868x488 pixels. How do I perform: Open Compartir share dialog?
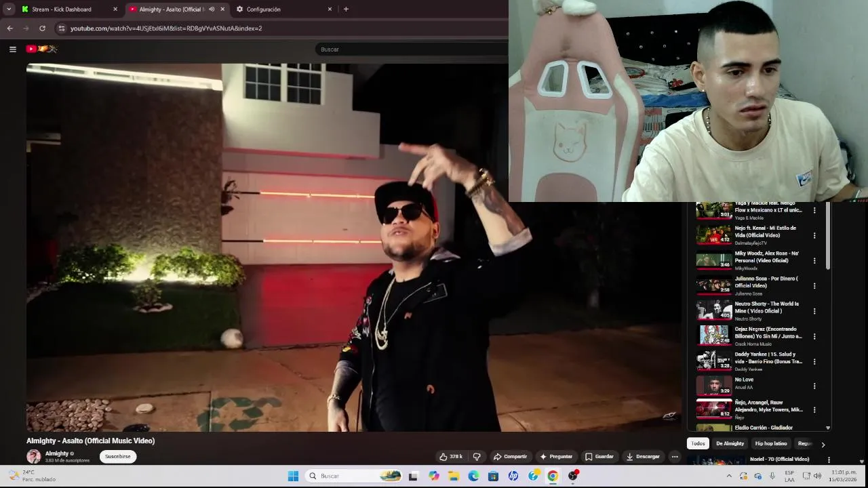[x=510, y=457]
